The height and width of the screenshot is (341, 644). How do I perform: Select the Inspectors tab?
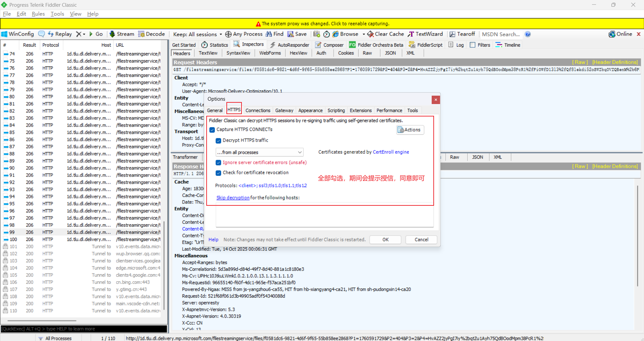[x=249, y=44]
